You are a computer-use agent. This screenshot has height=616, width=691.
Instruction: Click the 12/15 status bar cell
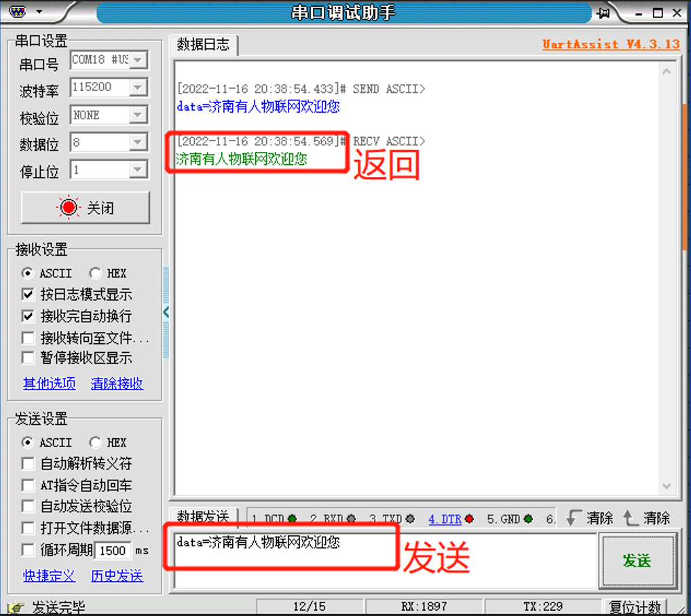pyautogui.click(x=310, y=607)
